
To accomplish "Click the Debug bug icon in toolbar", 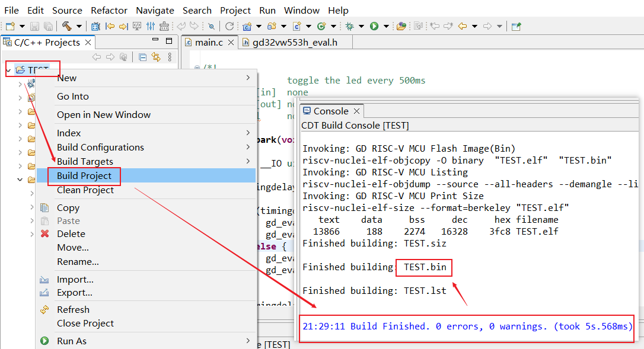I will [x=350, y=26].
